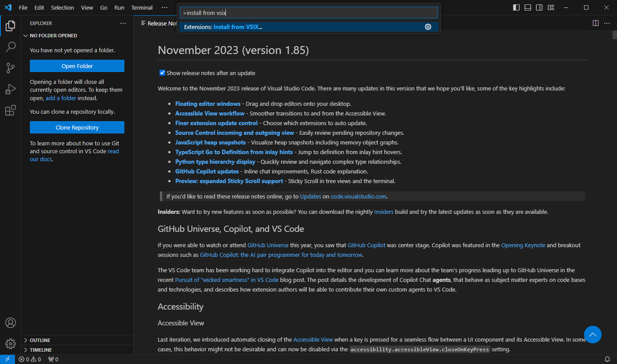
Task: Open editor More Actions ellipsis
Action: coord(607,23)
